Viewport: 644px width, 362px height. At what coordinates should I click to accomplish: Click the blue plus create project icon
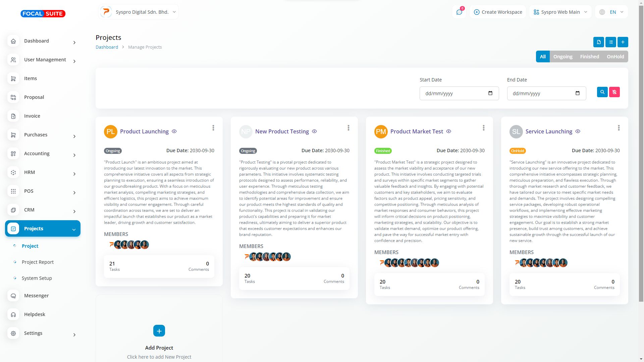click(x=623, y=42)
